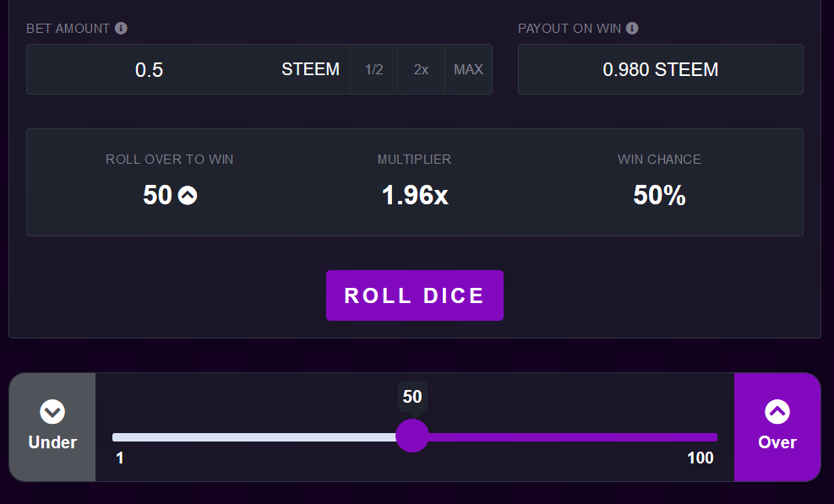Image resolution: width=834 pixels, height=504 pixels.
Task: Click the white left portion of the slider track
Action: click(253, 437)
